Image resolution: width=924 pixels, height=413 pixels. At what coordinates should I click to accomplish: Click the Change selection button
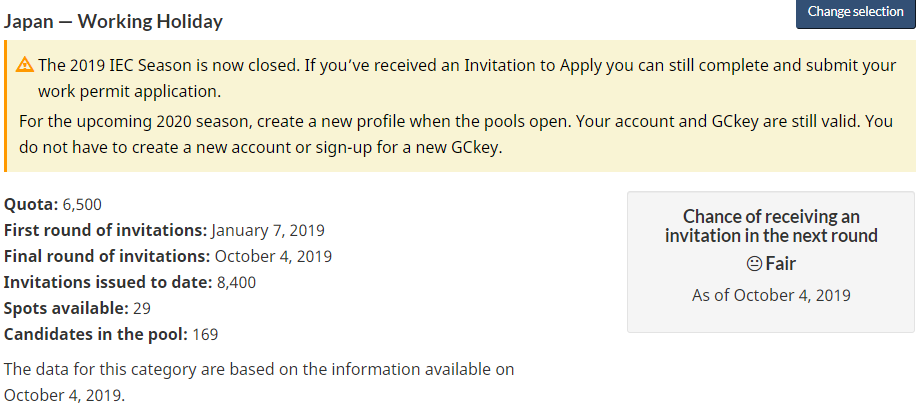pyautogui.click(x=856, y=12)
